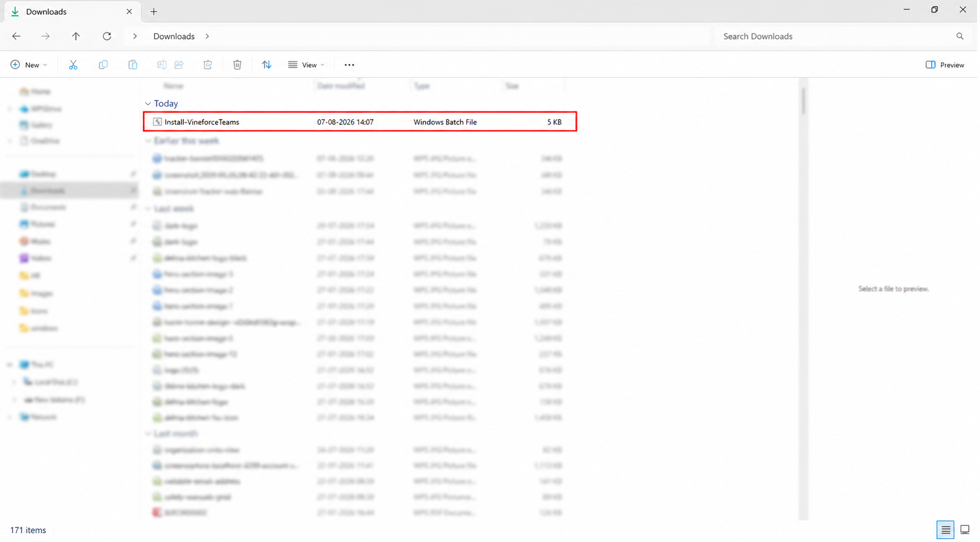This screenshot has width=980, height=542.
Task: Click the toolbar icon between Share and Delete
Action: pos(208,65)
